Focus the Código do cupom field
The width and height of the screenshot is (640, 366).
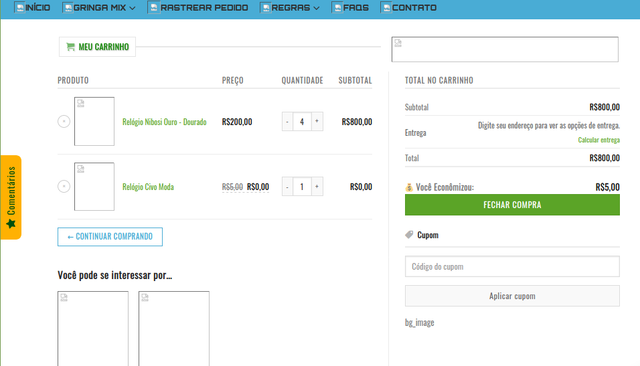pos(512,266)
